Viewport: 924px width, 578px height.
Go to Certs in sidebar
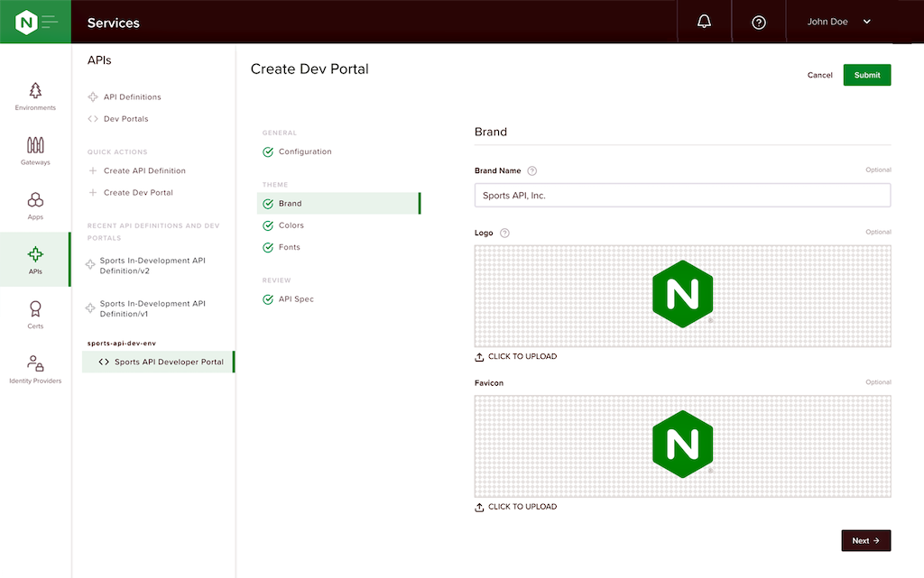click(x=35, y=315)
